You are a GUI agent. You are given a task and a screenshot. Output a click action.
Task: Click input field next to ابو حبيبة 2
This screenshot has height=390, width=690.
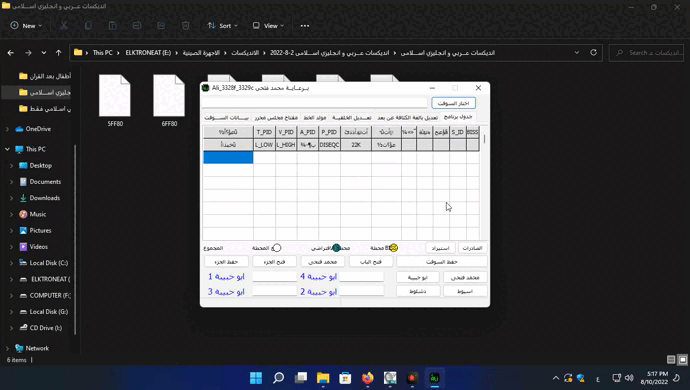point(361,291)
